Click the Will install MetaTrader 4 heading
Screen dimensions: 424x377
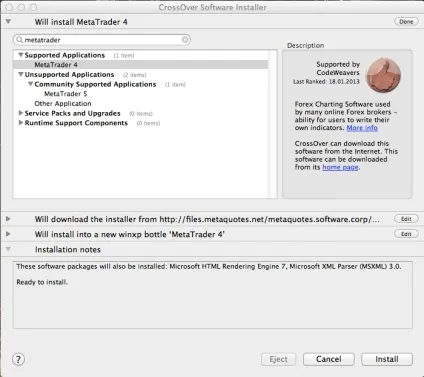(81, 22)
